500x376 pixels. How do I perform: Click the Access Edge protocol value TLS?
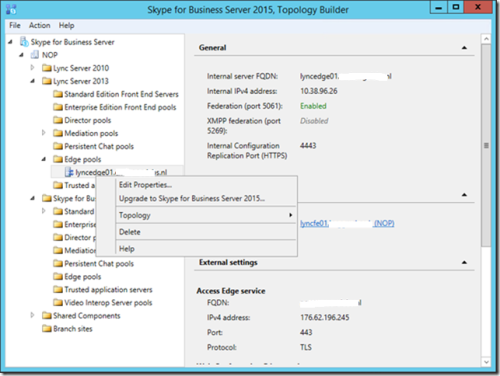306,347
